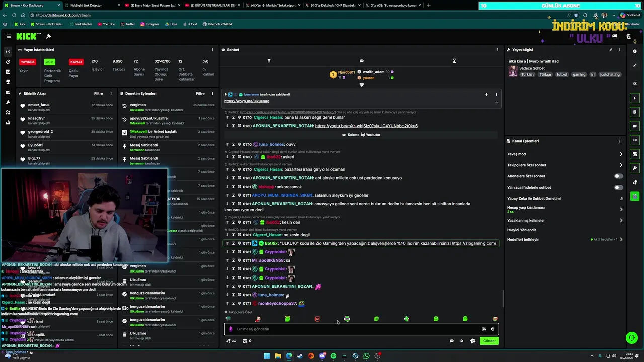Open the Sohbet panel's three-dot menu
The image size is (644, 362).
point(498,50)
